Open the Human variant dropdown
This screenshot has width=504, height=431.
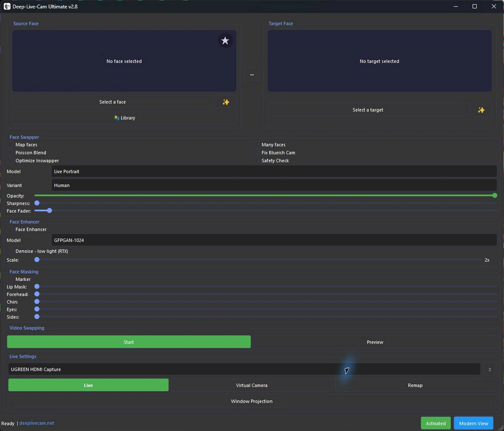274,185
